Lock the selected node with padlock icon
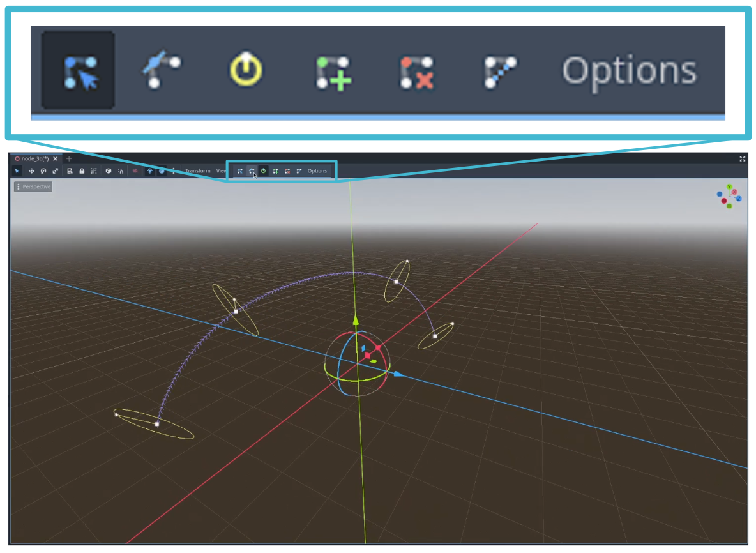 click(x=82, y=170)
